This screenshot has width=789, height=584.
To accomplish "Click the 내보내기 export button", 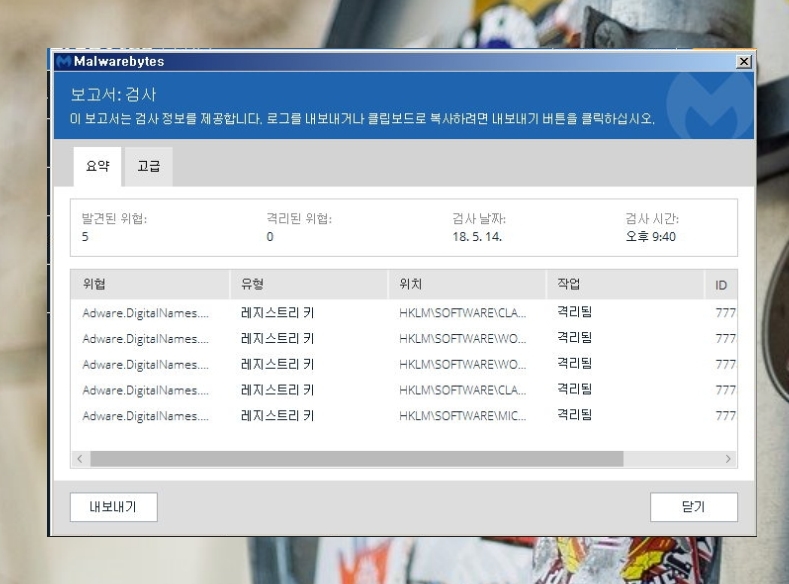I will point(114,507).
